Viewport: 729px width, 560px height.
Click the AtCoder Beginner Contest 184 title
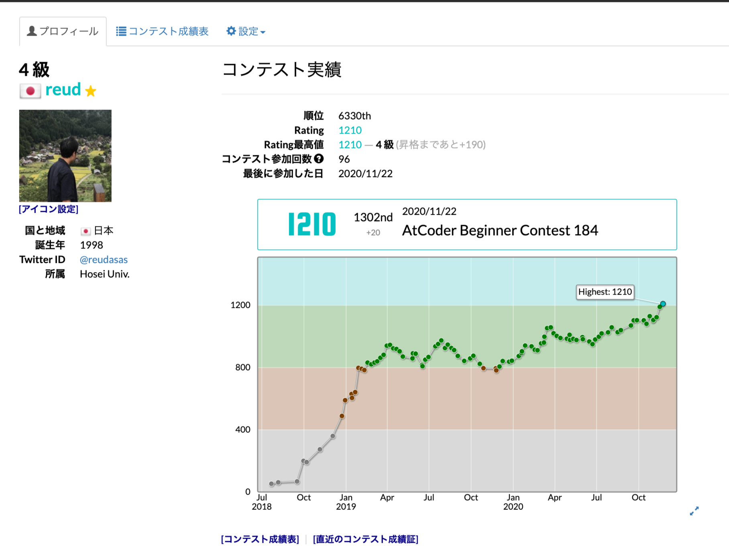[500, 230]
